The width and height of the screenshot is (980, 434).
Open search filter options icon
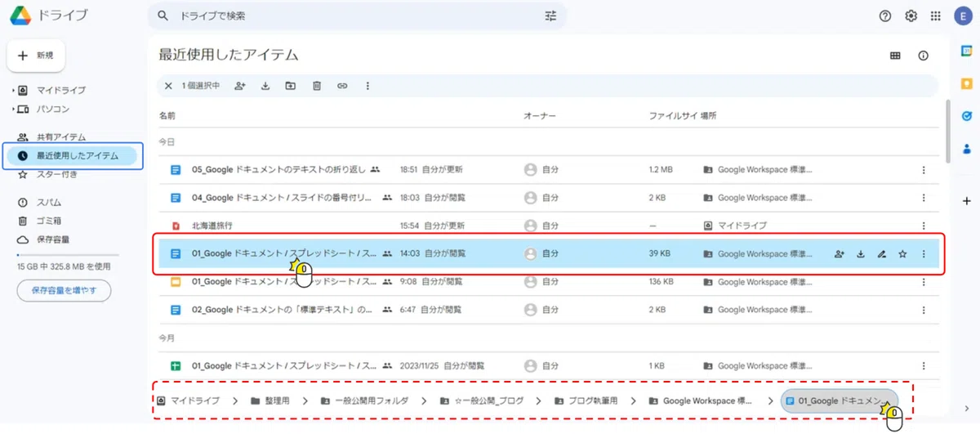pos(550,16)
